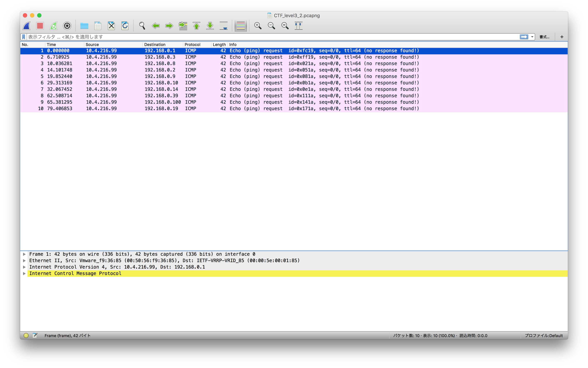Image resolution: width=588 pixels, height=368 pixels.
Task: Toggle packet list colorization
Action: click(x=240, y=26)
